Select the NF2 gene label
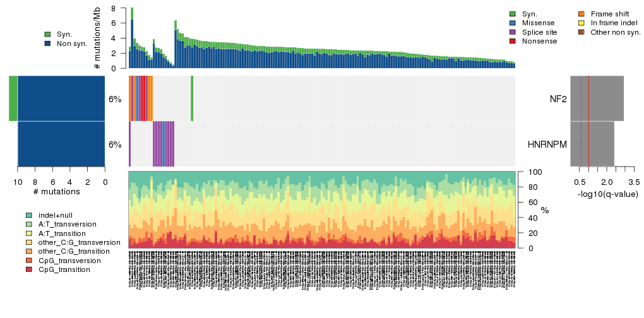The width and height of the screenshot is (644, 318). click(x=558, y=99)
